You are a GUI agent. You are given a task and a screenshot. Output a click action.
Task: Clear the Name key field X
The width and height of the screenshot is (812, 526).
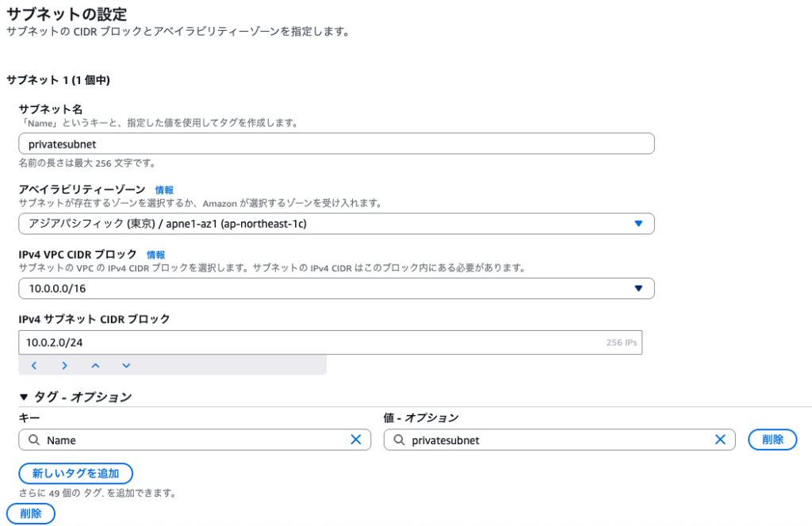(356, 440)
